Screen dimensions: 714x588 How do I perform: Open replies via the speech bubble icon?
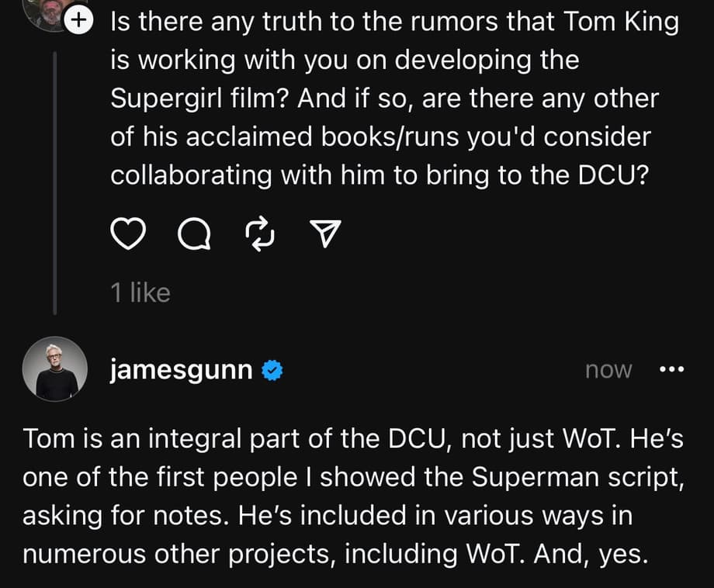(195, 232)
